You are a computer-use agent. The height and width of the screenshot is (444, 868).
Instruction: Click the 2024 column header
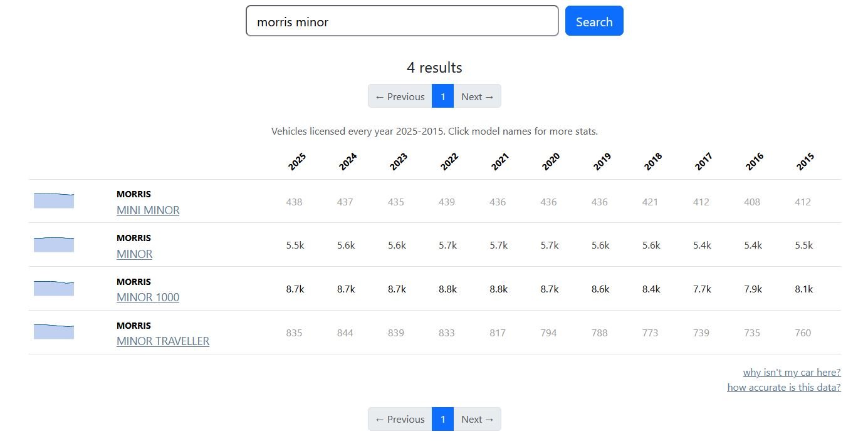tap(347, 162)
